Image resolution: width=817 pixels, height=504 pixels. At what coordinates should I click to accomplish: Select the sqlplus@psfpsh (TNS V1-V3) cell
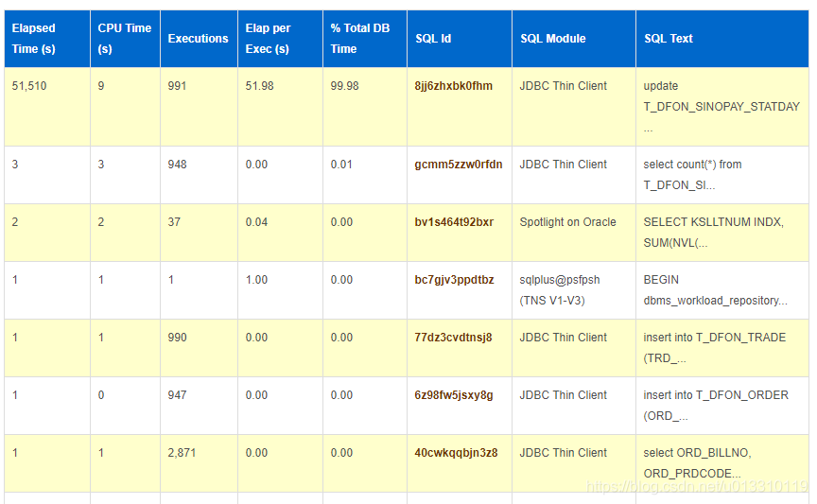point(574,290)
